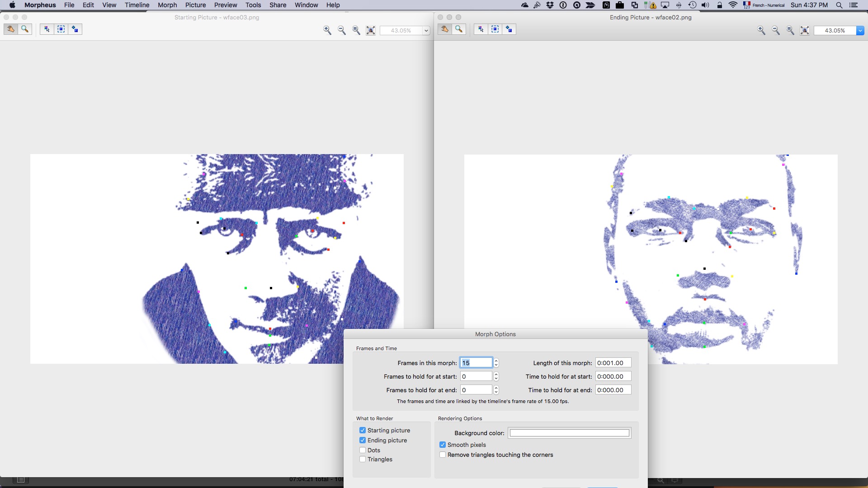
Task: Select the add-dot tool in Starting Picture toolbar
Action: (75, 29)
